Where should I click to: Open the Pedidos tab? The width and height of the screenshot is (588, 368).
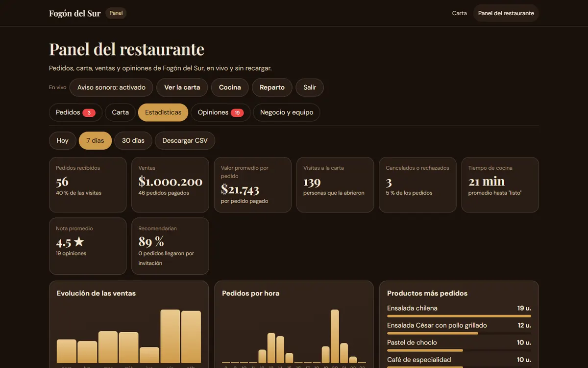[75, 112]
